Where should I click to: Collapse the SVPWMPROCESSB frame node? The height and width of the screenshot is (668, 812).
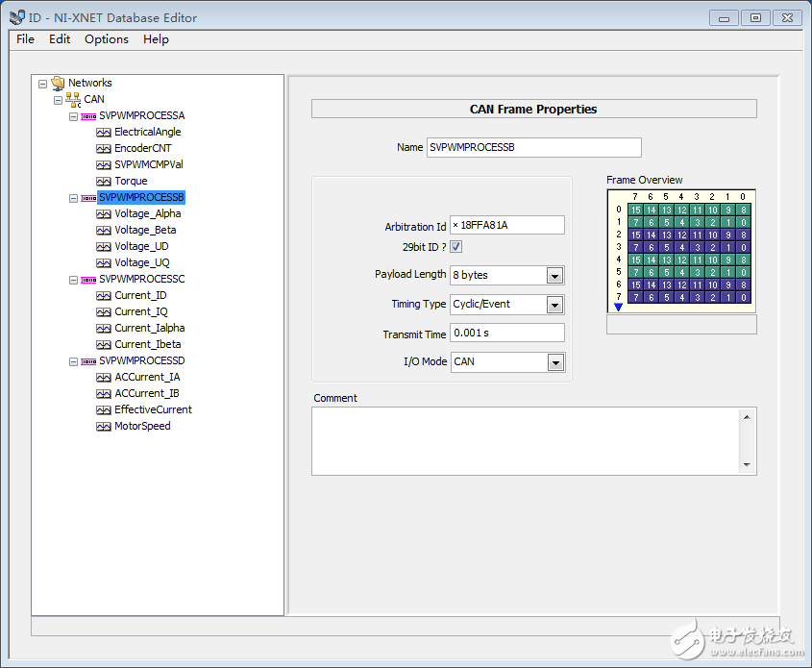(74, 198)
